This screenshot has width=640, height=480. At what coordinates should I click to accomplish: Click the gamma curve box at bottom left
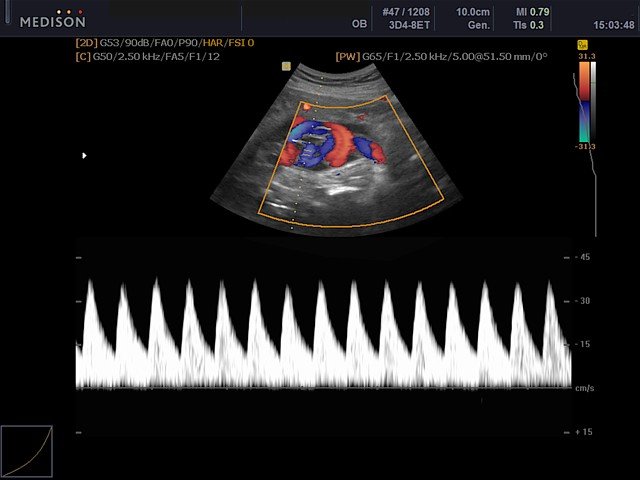pyautogui.click(x=26, y=450)
